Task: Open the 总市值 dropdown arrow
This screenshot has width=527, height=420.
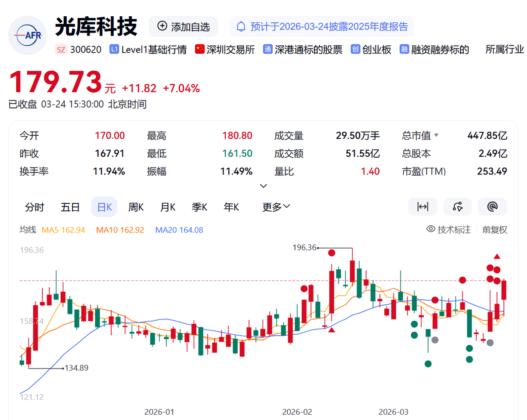Action: click(x=436, y=135)
